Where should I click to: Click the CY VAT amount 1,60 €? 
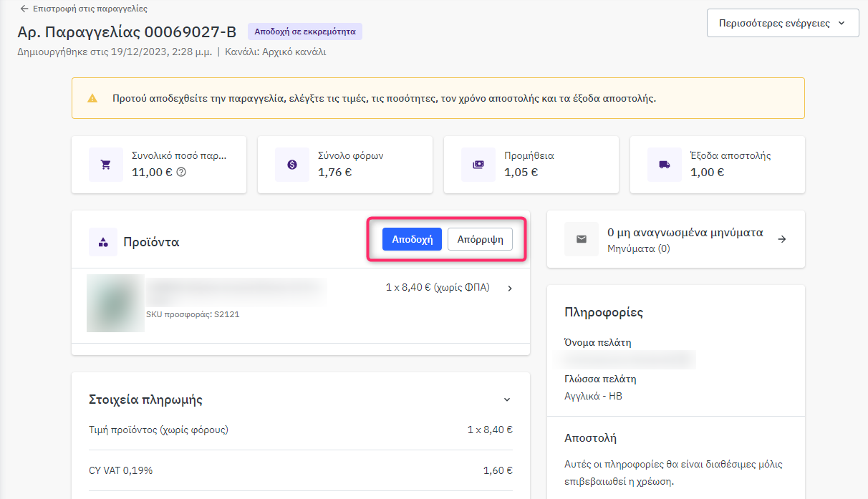coord(498,471)
